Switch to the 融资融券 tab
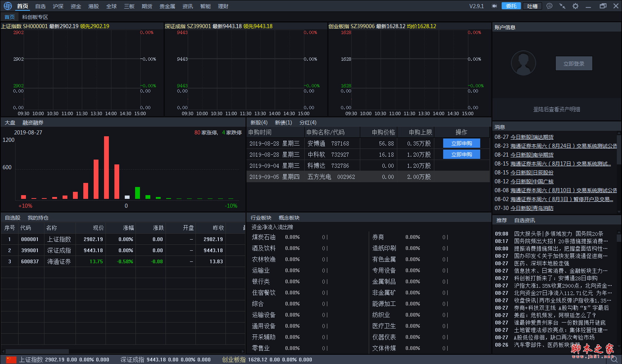Image resolution: width=622 pixels, height=364 pixels. coord(33,123)
